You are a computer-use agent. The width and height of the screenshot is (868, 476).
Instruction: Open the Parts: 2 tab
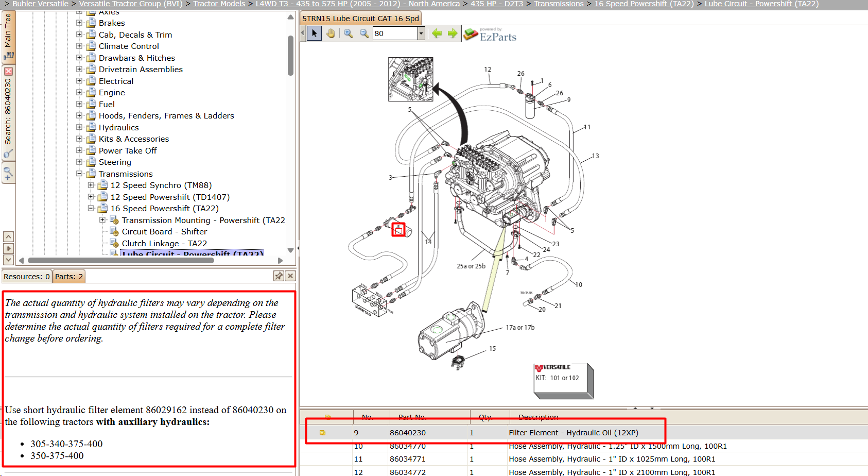point(69,277)
